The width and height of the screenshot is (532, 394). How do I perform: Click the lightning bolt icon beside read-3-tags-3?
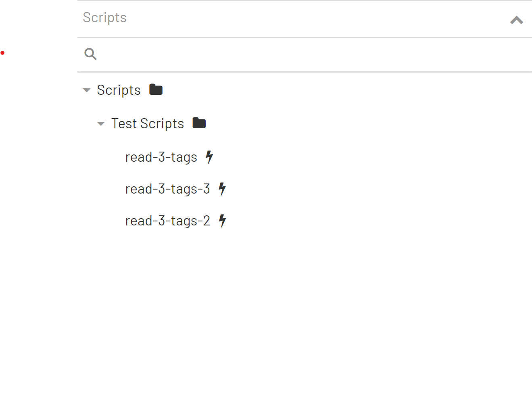point(222,189)
